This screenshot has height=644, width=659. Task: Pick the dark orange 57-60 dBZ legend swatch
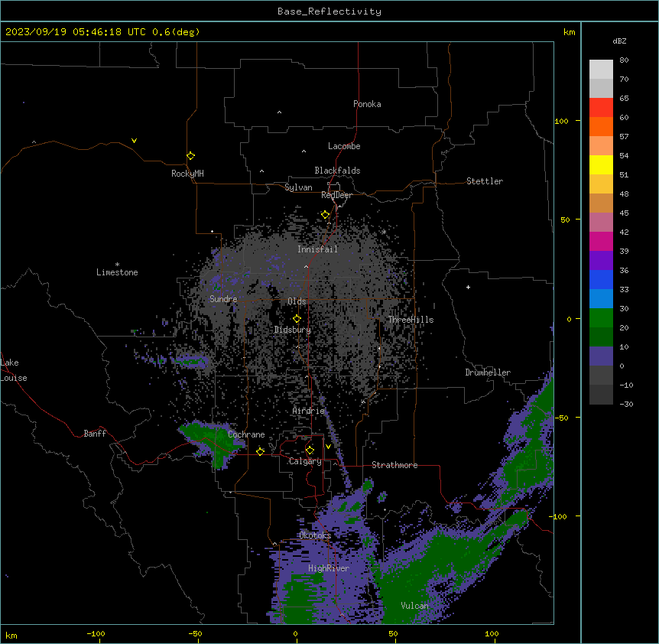point(601,126)
